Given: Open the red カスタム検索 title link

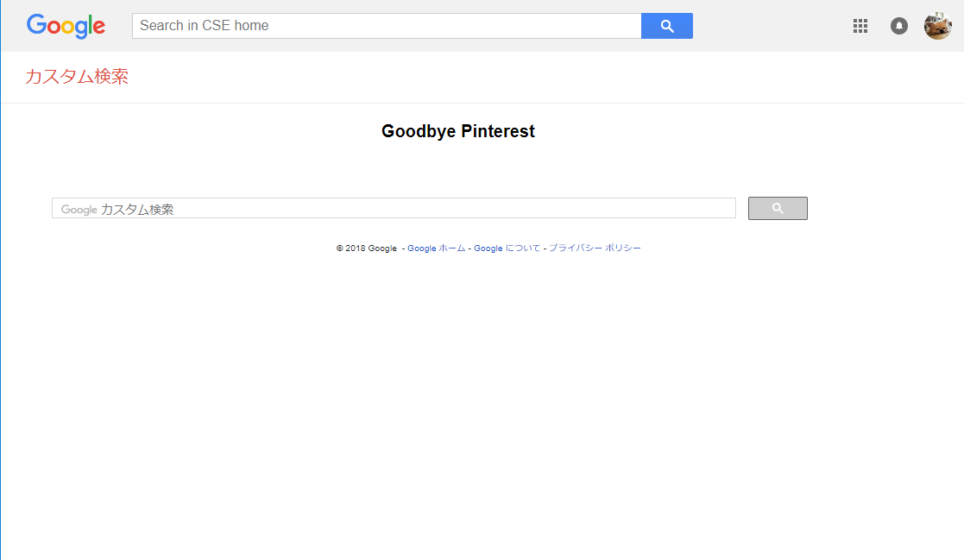Looking at the screenshot, I should [x=77, y=77].
